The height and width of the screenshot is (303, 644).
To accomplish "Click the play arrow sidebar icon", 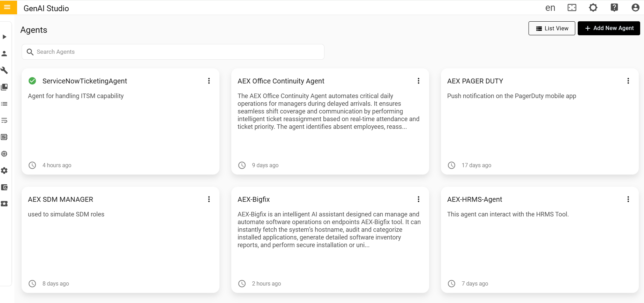I will point(5,37).
